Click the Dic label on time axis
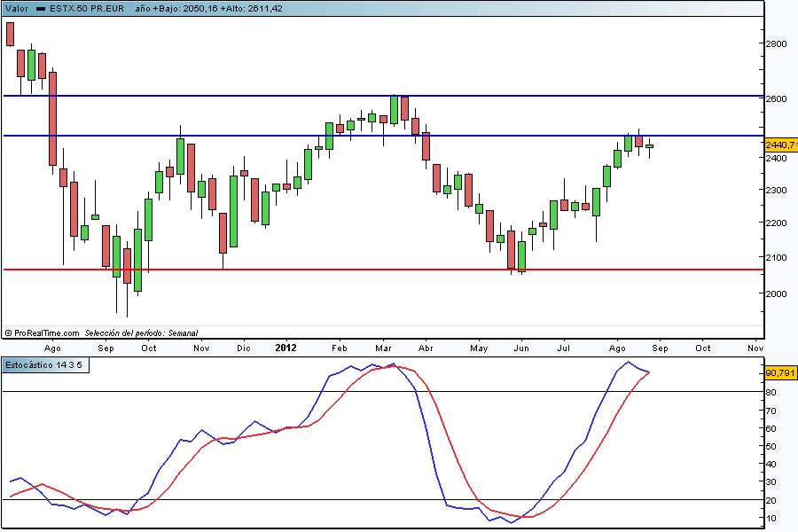The height and width of the screenshot is (532, 798). [244, 348]
